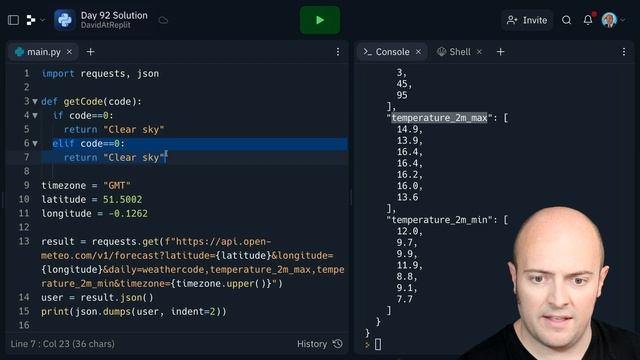Click the latitude value 51.5002
Screen dimensions: 640x360
(x=122, y=199)
